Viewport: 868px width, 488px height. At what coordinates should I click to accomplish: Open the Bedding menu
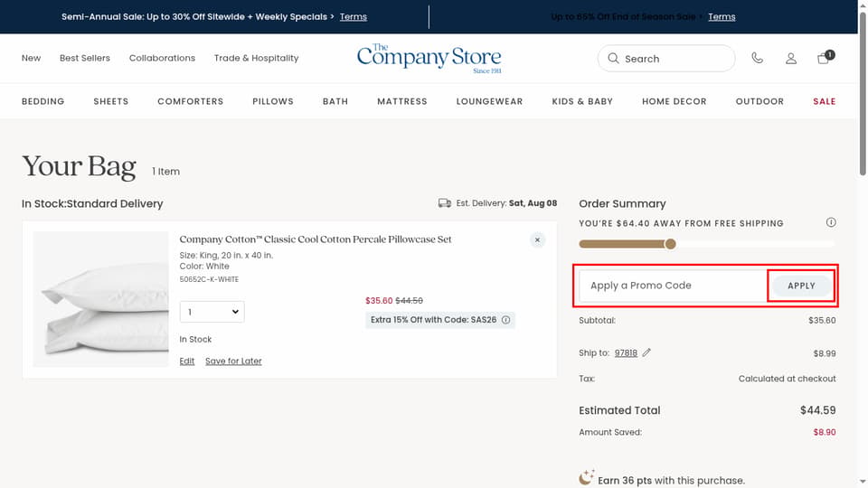tap(43, 101)
